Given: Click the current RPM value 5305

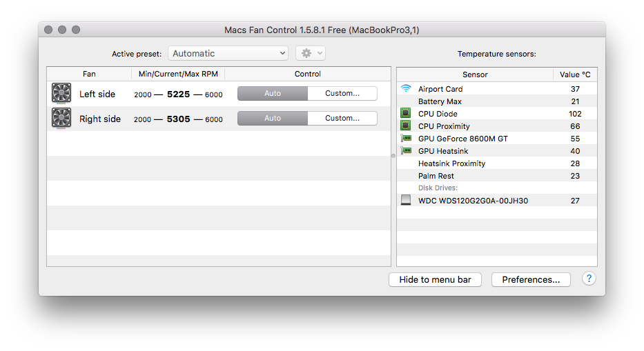Looking at the screenshot, I should (178, 119).
